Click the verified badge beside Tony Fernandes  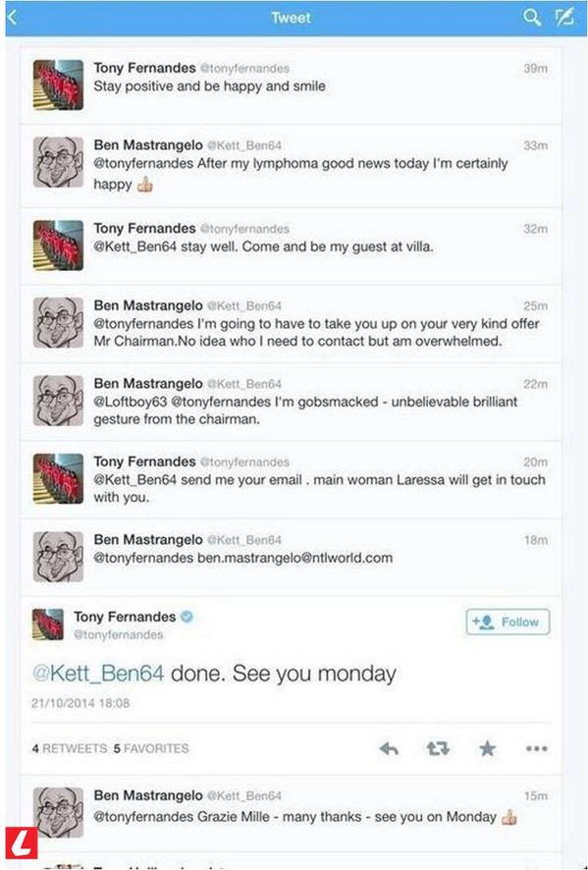[187, 617]
